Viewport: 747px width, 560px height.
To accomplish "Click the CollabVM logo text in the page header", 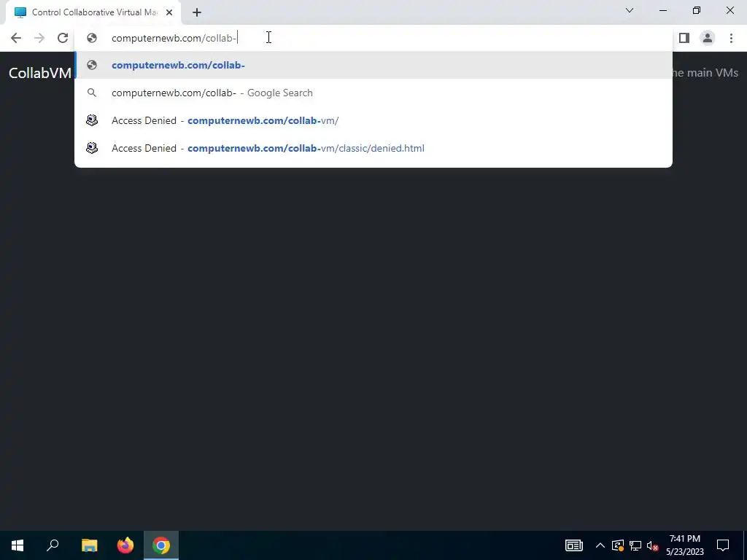I will [40, 73].
